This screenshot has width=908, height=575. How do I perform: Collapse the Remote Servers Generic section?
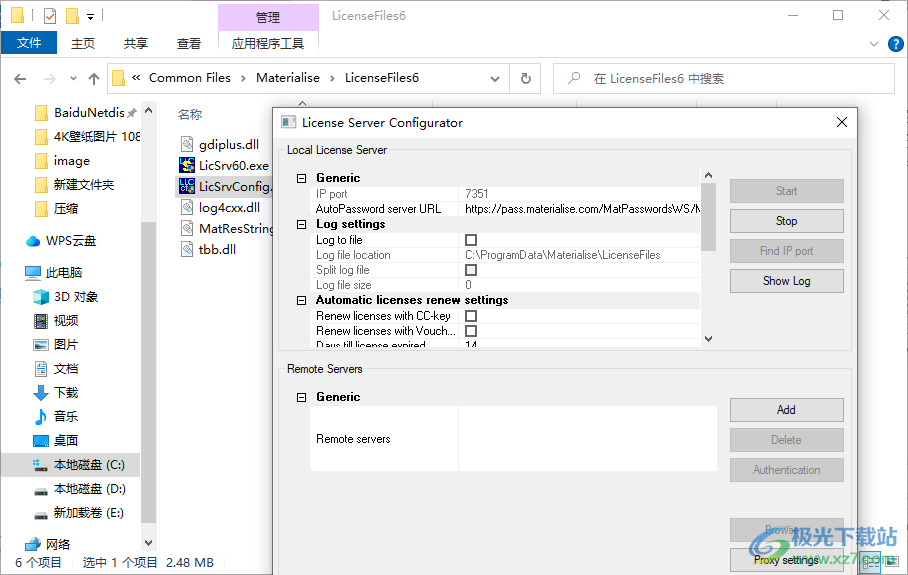coord(301,397)
